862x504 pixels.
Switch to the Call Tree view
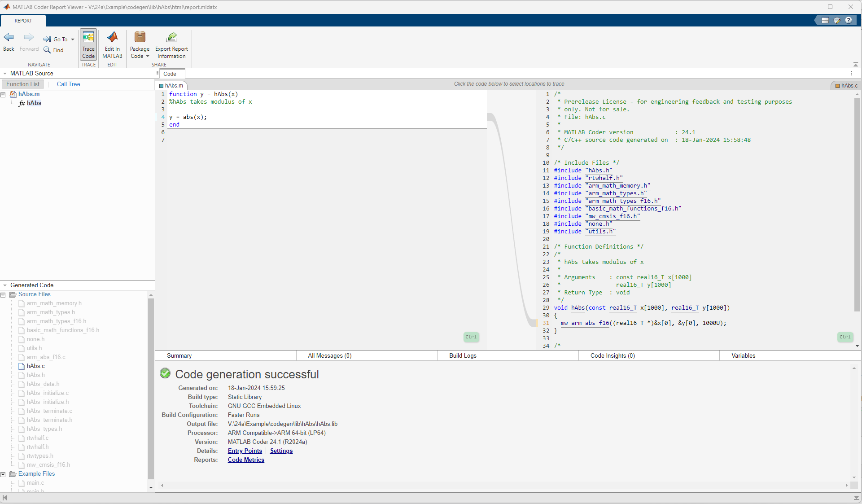pyautogui.click(x=68, y=84)
